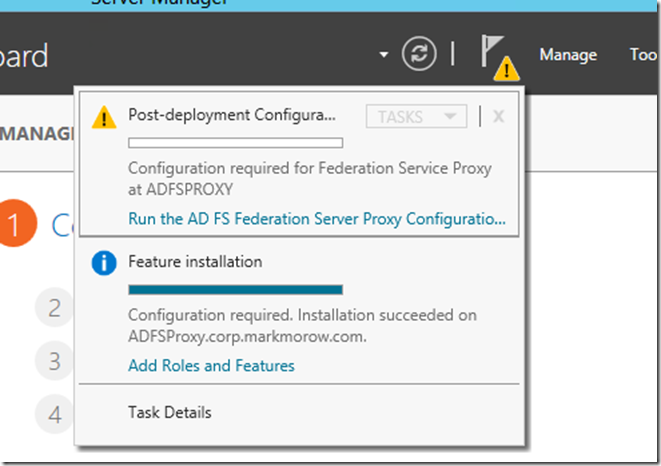
Task: Click yellow warning icon beside Post-deployment Configuration
Action: 104,117
